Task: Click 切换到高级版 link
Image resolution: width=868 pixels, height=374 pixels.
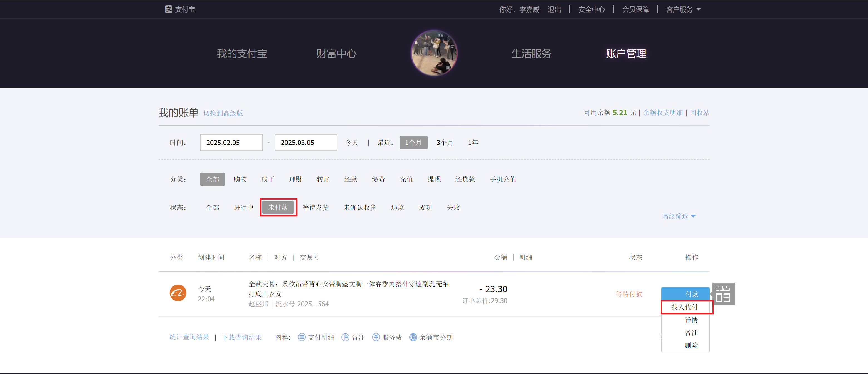Action: [x=223, y=113]
